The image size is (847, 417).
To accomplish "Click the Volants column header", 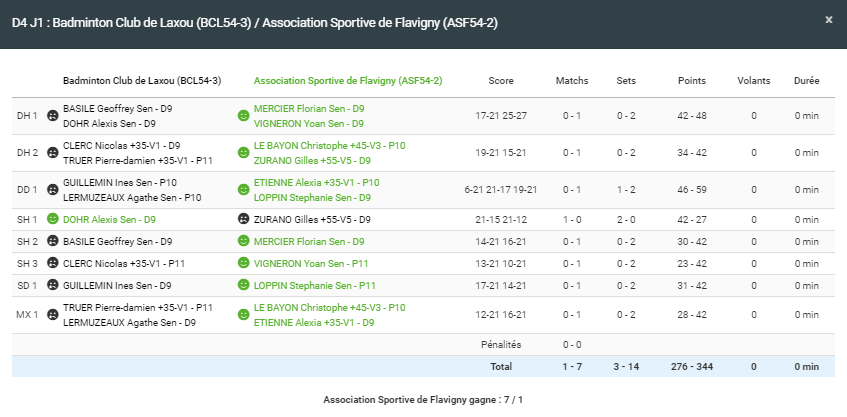I will click(753, 81).
